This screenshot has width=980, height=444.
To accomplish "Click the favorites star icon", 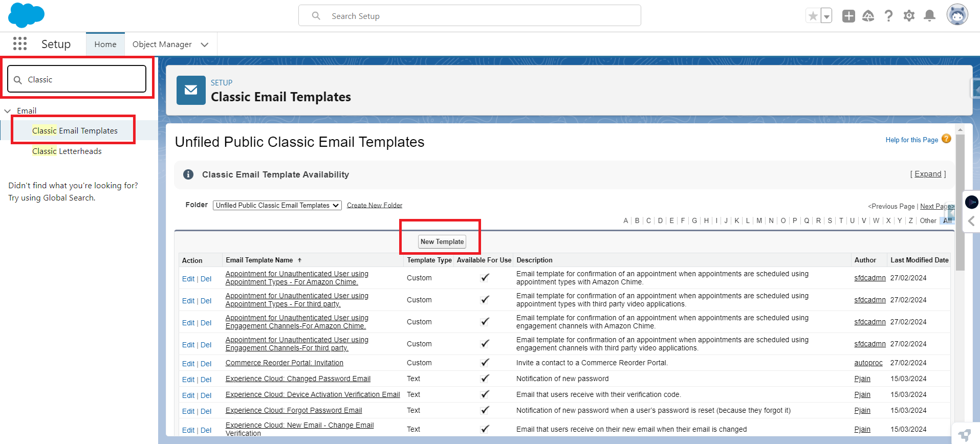I will [x=813, y=16].
